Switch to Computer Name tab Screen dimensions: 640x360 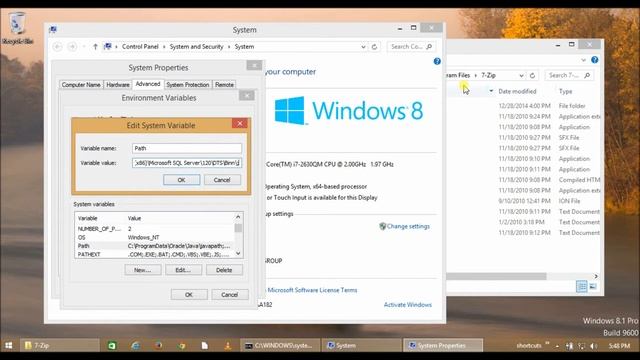(x=81, y=85)
